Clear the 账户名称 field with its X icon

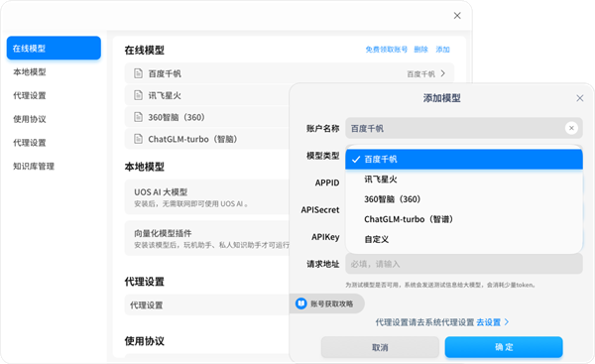click(571, 128)
